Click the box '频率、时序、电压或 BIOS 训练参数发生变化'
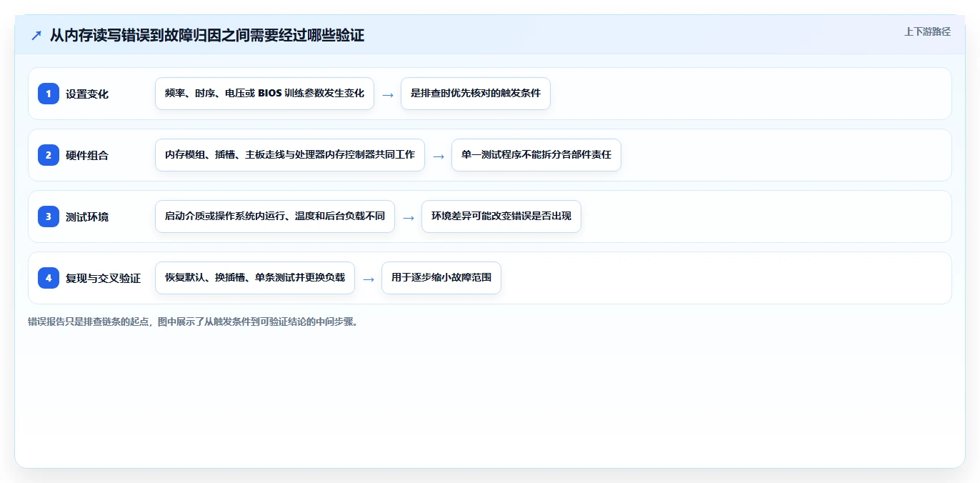This screenshot has height=483, width=980. pyautogui.click(x=264, y=94)
